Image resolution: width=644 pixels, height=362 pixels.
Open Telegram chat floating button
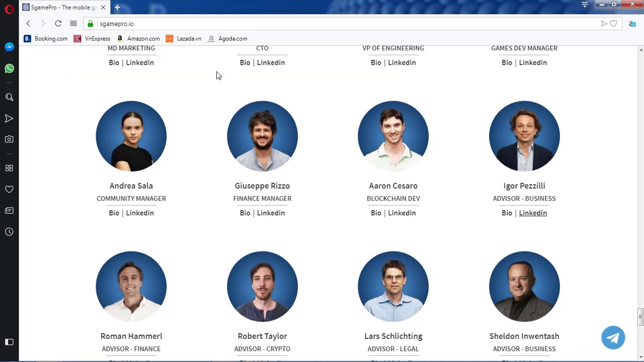click(613, 337)
